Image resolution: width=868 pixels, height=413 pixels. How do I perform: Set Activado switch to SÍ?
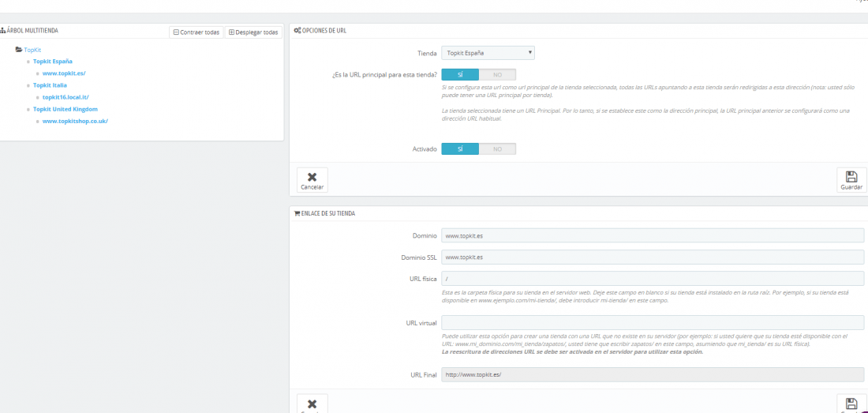tap(460, 149)
